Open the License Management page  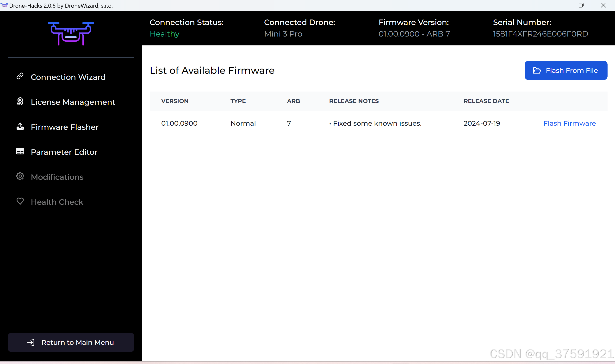click(73, 102)
